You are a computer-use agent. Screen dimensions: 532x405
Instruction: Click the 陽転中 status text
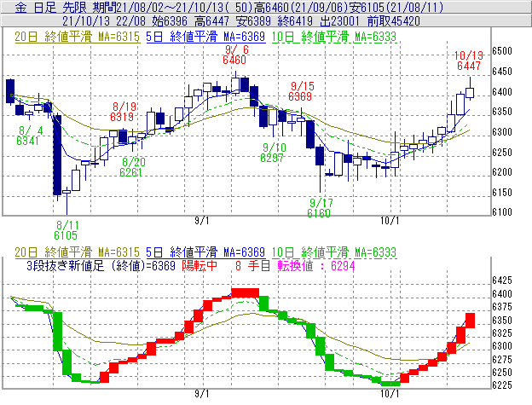click(x=199, y=265)
